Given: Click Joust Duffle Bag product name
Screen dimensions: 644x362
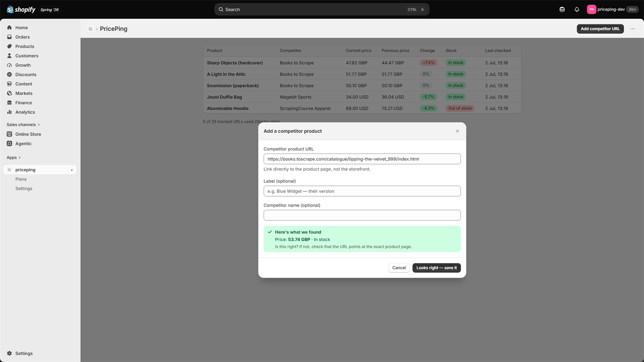Looking at the screenshot, I should point(224,97).
